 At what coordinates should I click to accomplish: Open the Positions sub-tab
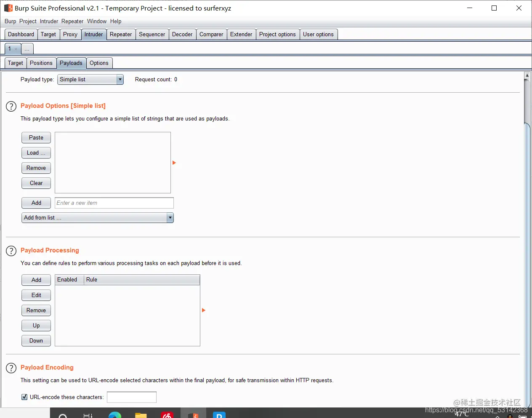tap(41, 63)
